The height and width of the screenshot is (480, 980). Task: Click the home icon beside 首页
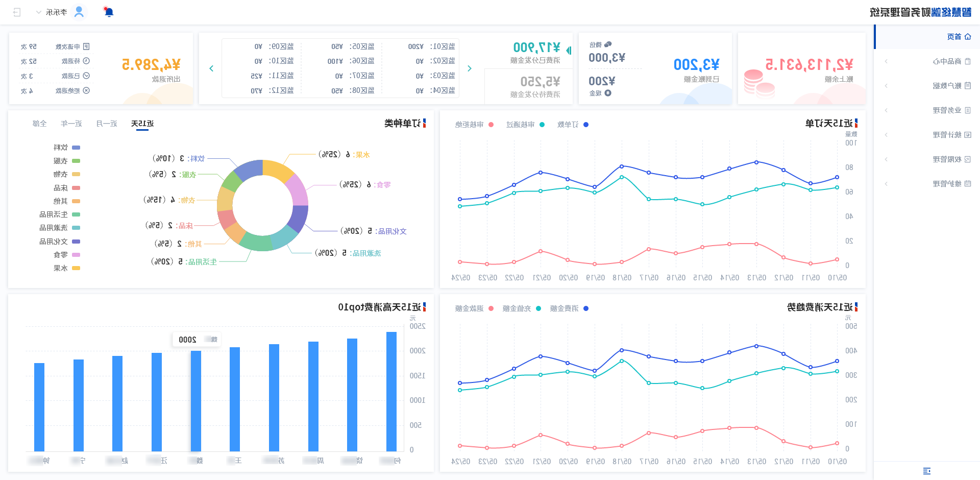(968, 37)
